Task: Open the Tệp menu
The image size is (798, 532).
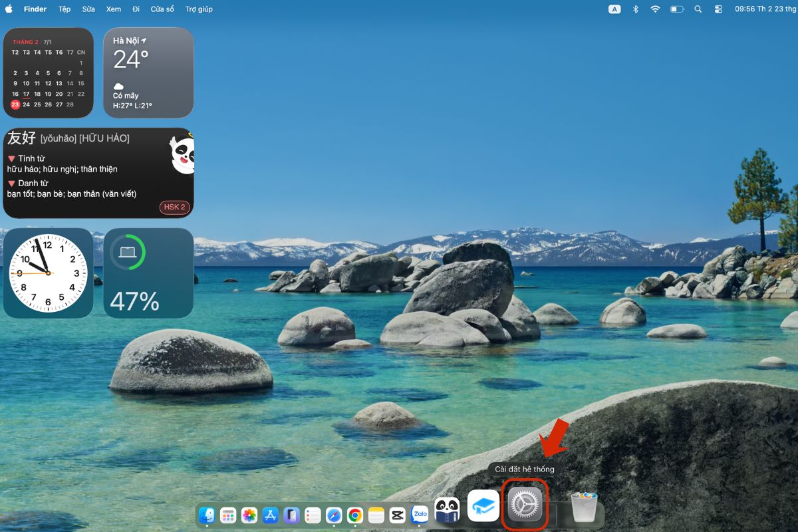Action: coord(65,9)
